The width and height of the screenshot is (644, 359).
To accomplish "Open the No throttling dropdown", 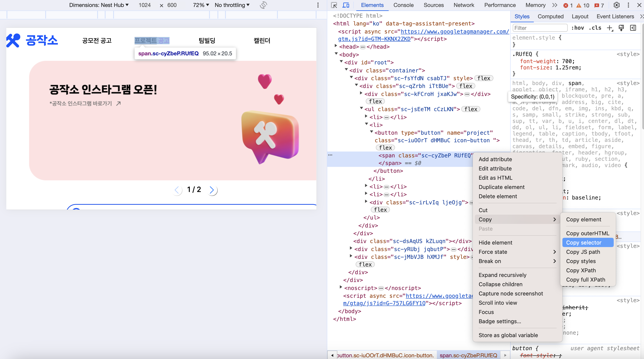I will coord(232,5).
